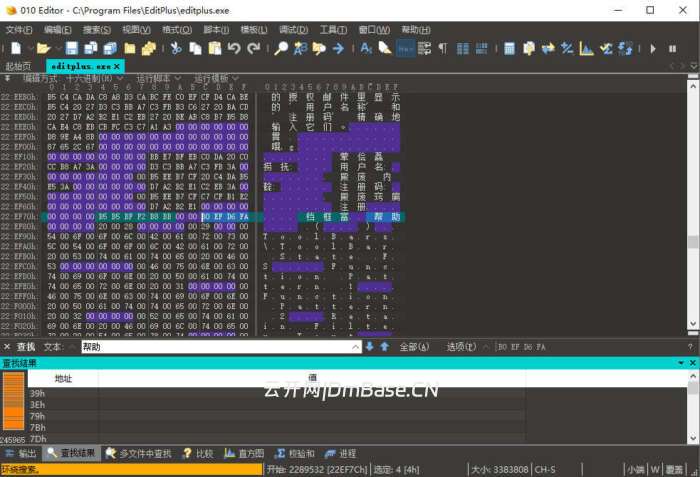The width and height of the screenshot is (700, 477).
Task: Undo the last edit
Action: click(234, 48)
